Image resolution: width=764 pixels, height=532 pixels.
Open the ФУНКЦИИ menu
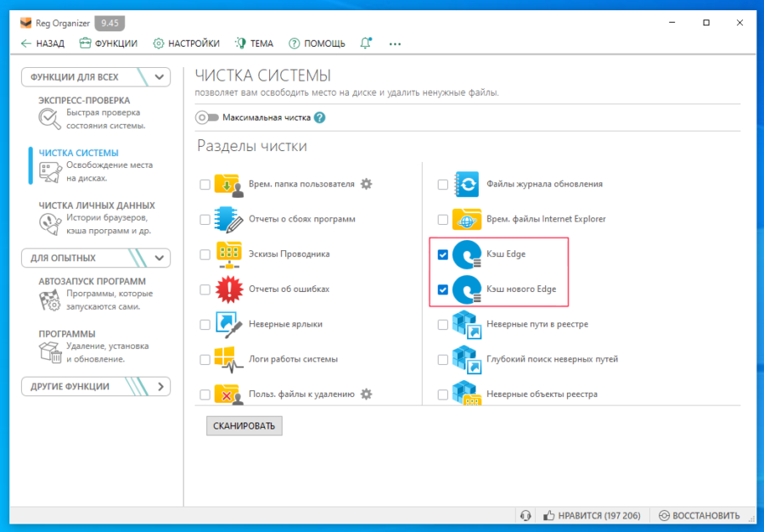point(108,43)
